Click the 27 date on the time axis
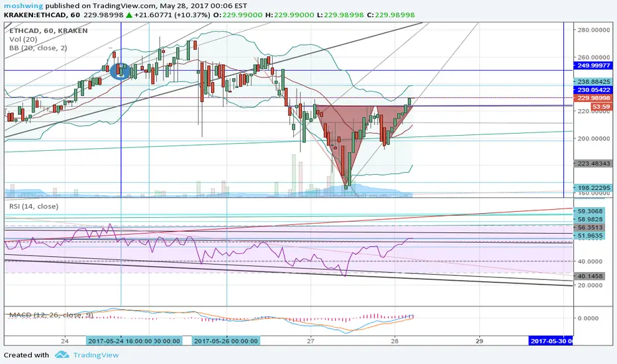The width and height of the screenshot is (617, 364). [x=311, y=341]
